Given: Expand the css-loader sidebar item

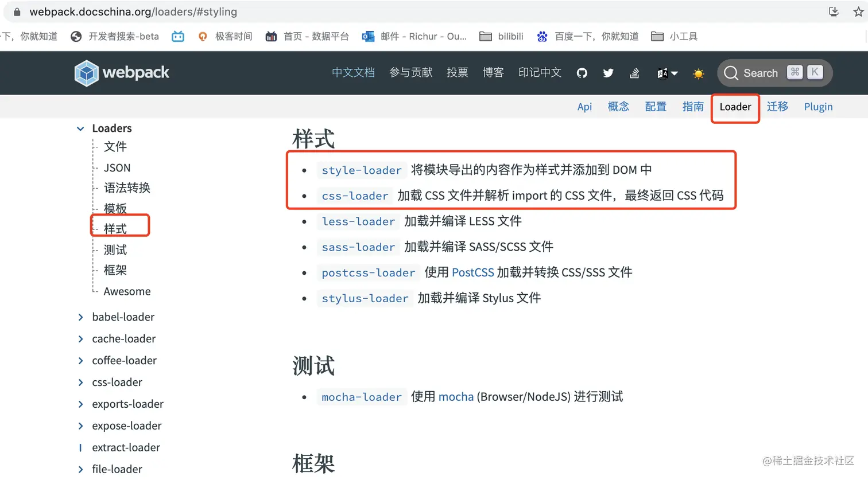Looking at the screenshot, I should (80, 383).
